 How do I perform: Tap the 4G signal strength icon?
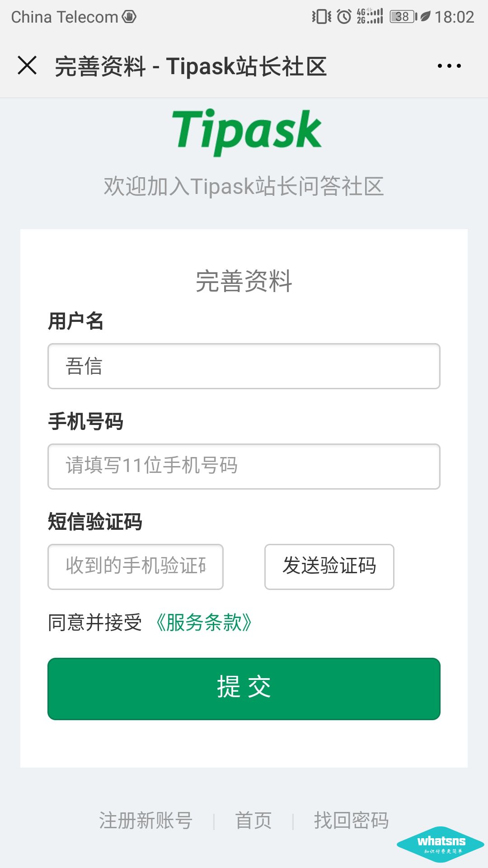pyautogui.click(x=370, y=16)
